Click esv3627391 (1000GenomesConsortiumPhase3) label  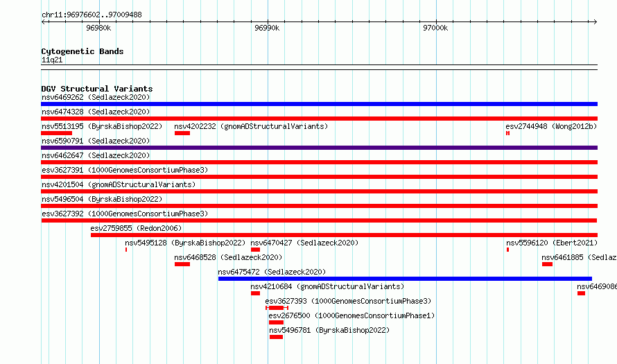[x=125, y=170]
